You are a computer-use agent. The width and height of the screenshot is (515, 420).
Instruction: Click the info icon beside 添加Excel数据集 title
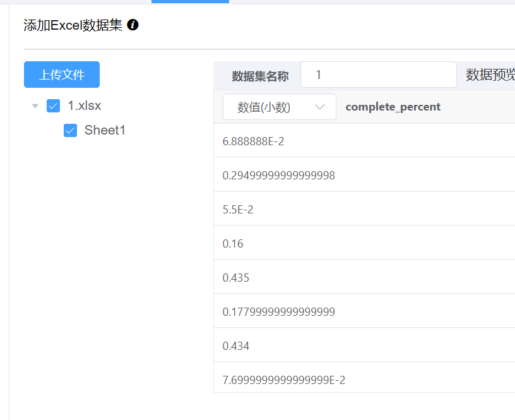coord(133,25)
